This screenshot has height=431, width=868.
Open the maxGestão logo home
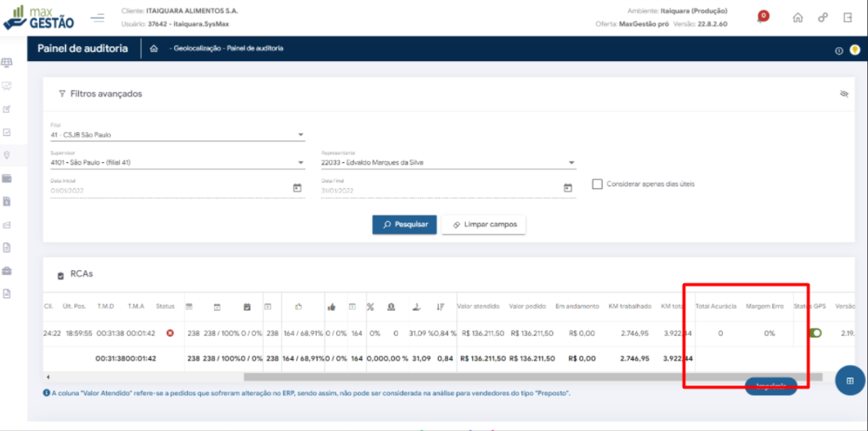click(39, 17)
